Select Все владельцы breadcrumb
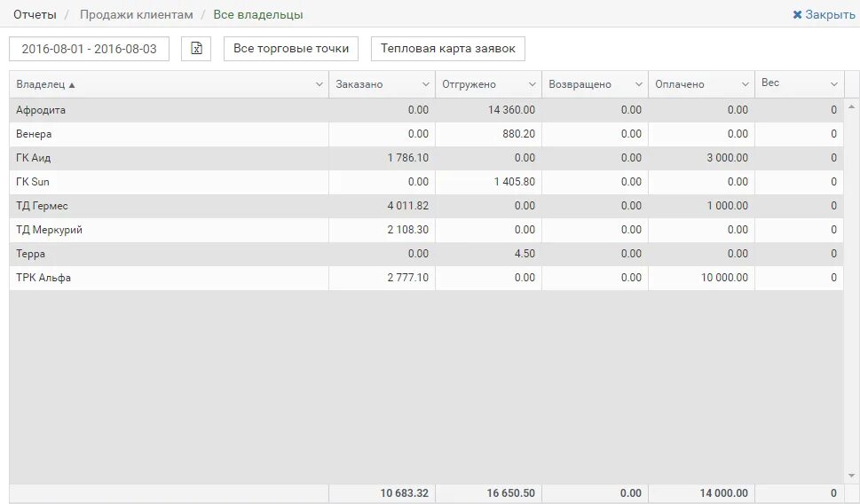The image size is (860, 504). [x=258, y=15]
